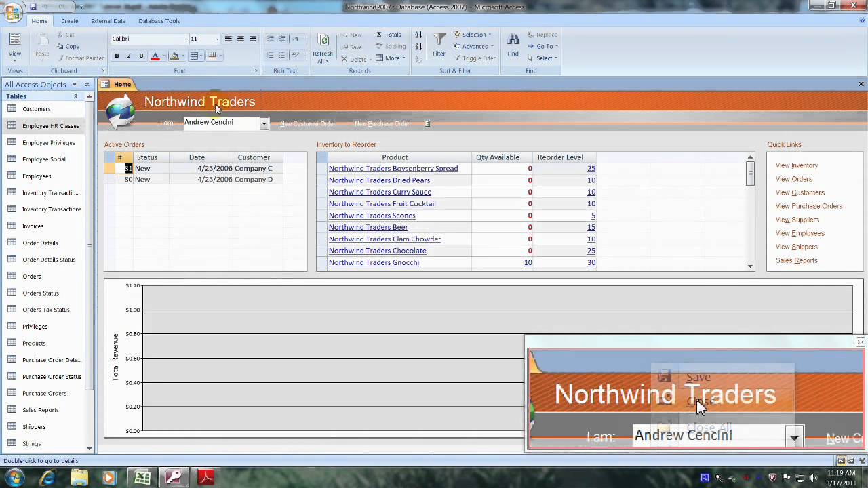
Task: Click the View Shippers link
Action: pyautogui.click(x=797, y=247)
